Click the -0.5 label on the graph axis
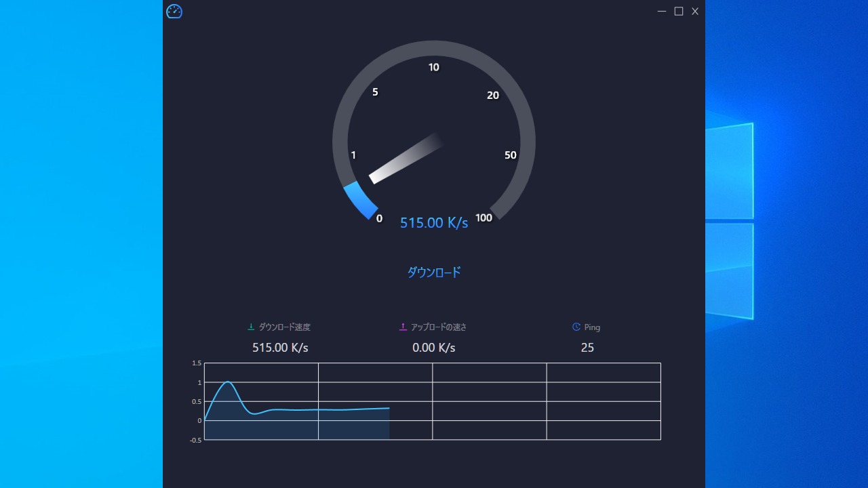Screen dimensions: 868x488 coord(196,440)
